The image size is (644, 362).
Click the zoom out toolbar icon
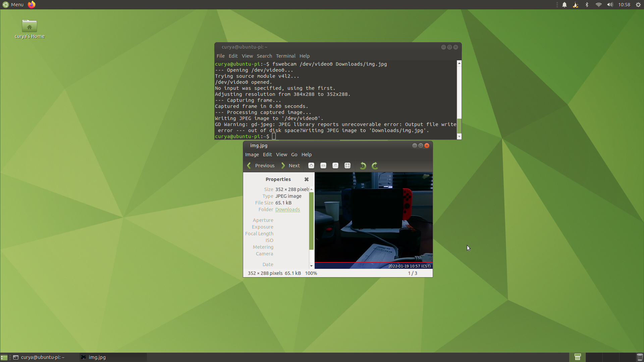[323, 166]
